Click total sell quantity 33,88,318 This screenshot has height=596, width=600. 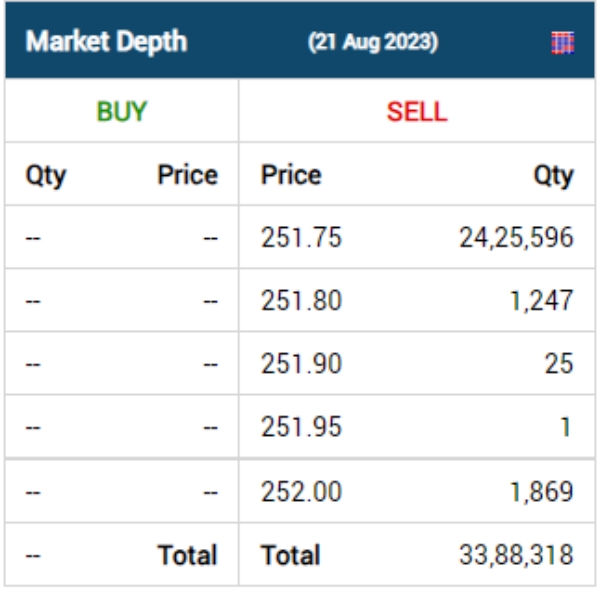(x=516, y=555)
